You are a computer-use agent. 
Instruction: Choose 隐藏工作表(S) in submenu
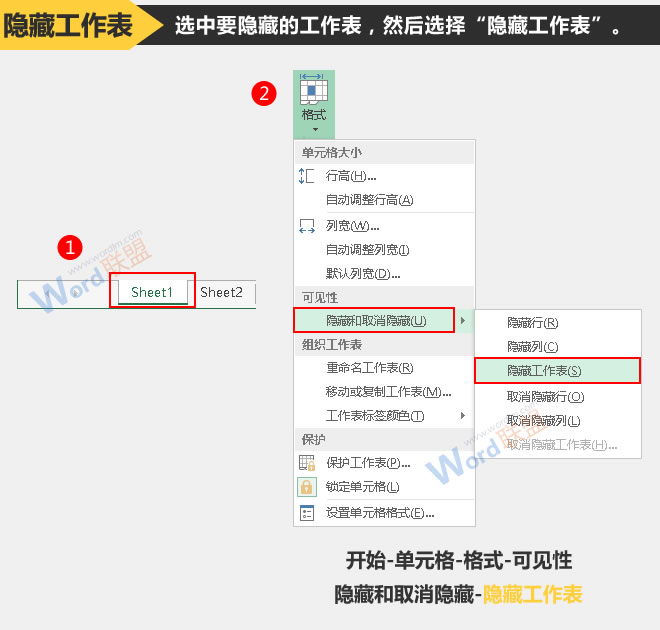(558, 371)
